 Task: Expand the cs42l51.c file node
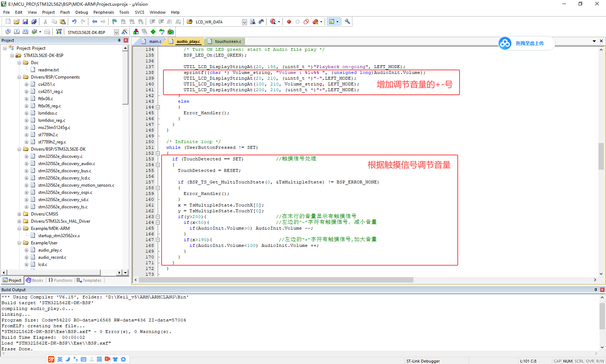tap(26, 84)
